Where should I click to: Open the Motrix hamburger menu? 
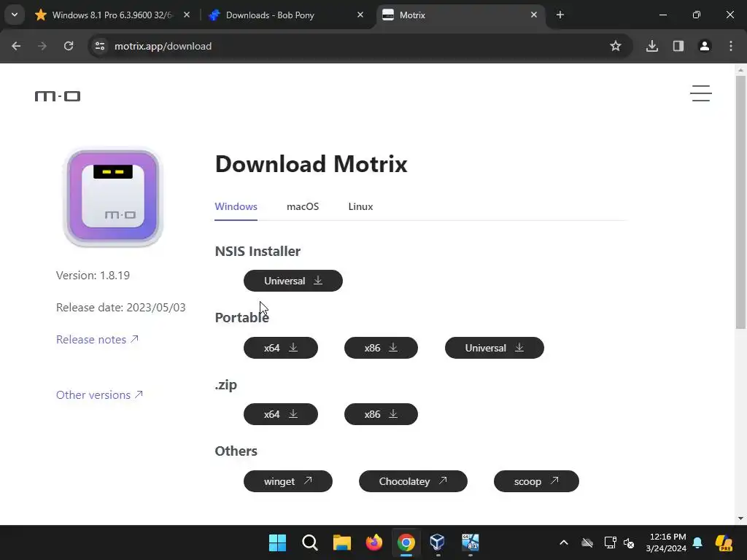(x=701, y=93)
